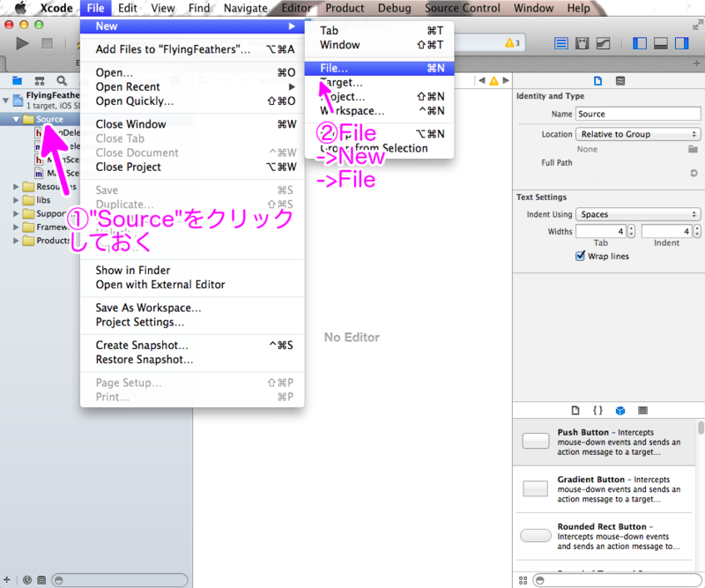Collapse the FlyingFeathers project triangle
This screenshot has width=705, height=588.
coord(5,100)
